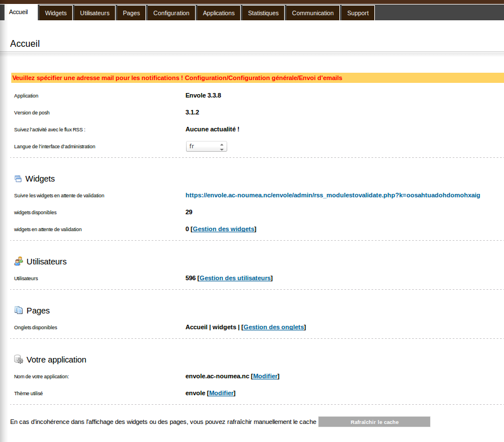This screenshot has width=504, height=442.
Task: Click the Utilisateurs section icon
Action: tap(18, 262)
